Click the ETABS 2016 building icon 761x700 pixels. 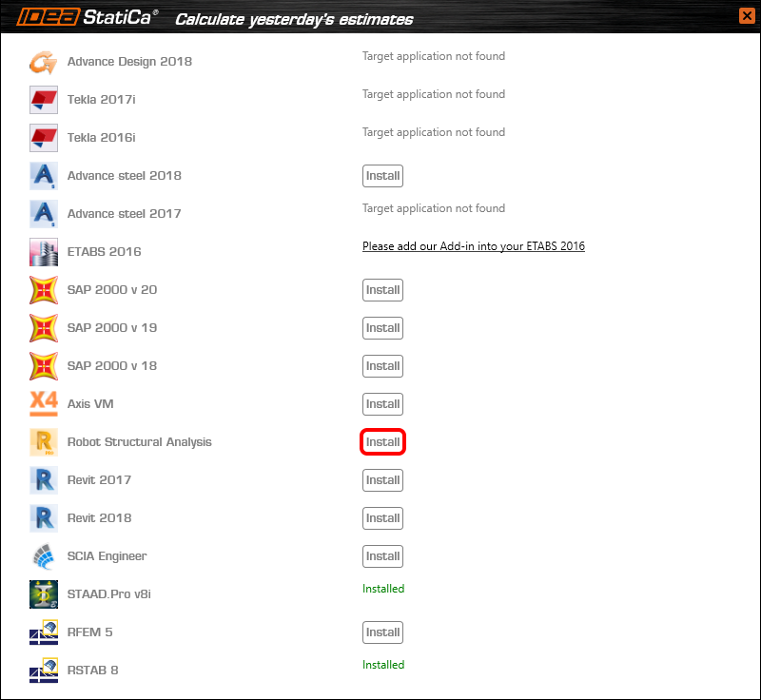tap(43, 252)
